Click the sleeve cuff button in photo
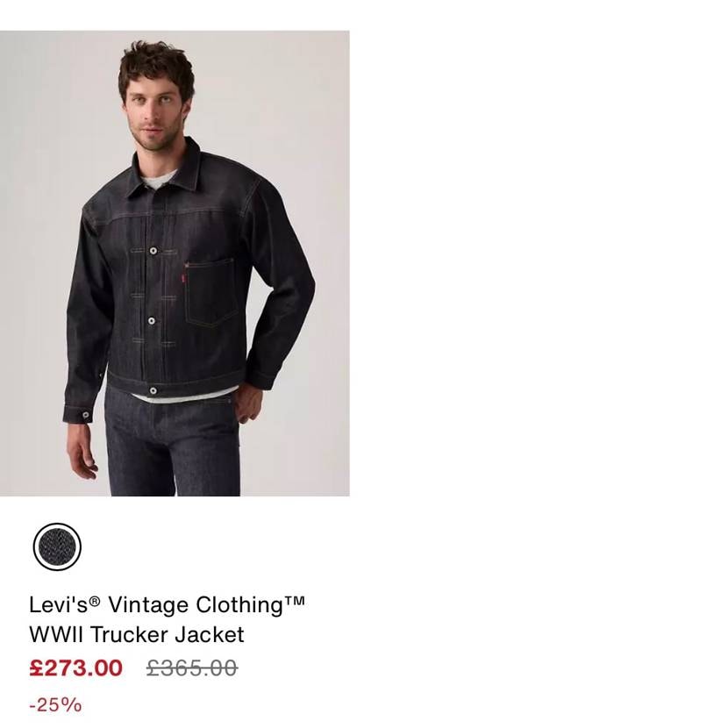Viewport: 728px width, 728px height. click(x=86, y=415)
